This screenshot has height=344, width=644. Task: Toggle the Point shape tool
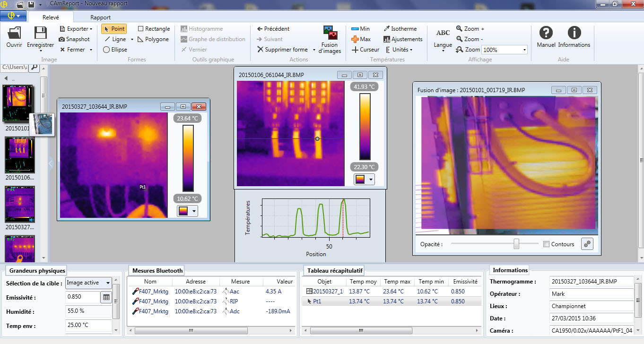point(113,29)
